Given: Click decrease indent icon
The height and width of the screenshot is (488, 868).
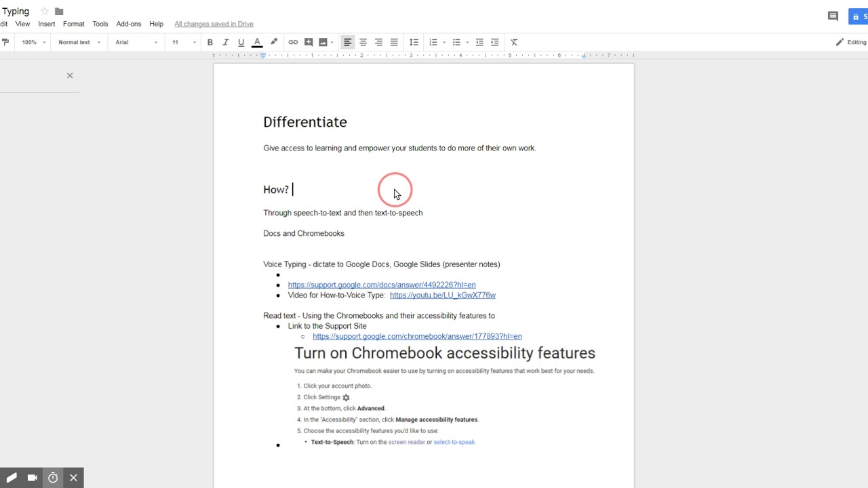Looking at the screenshot, I should [x=479, y=42].
